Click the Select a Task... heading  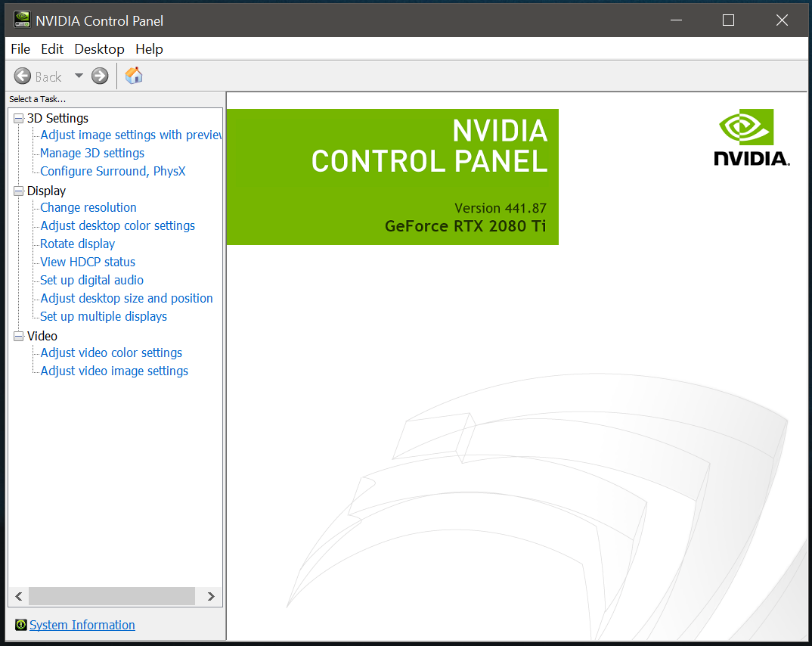pos(37,99)
